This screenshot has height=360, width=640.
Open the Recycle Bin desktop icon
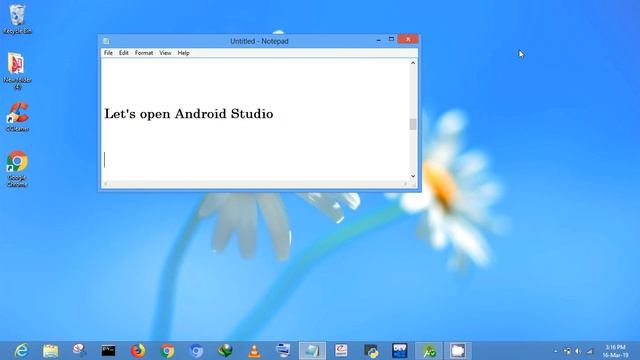click(17, 19)
